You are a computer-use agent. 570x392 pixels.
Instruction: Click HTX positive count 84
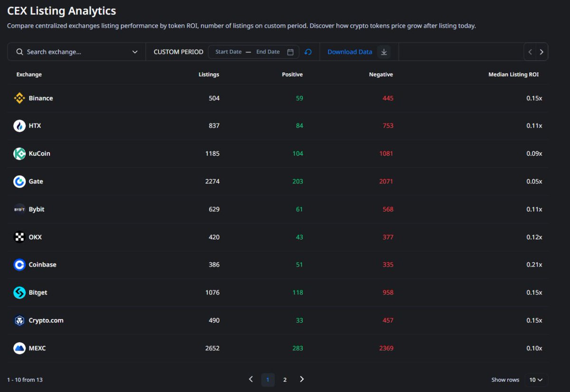click(x=299, y=126)
